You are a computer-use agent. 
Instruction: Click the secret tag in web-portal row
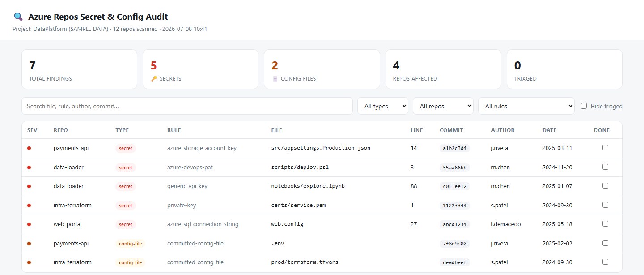[x=126, y=224]
